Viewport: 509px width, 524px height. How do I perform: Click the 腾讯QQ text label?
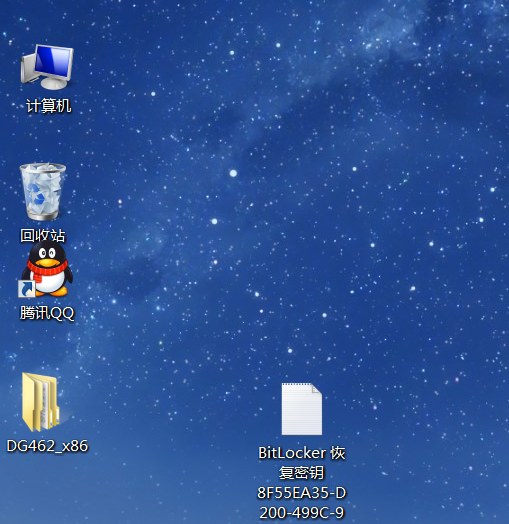point(47,313)
